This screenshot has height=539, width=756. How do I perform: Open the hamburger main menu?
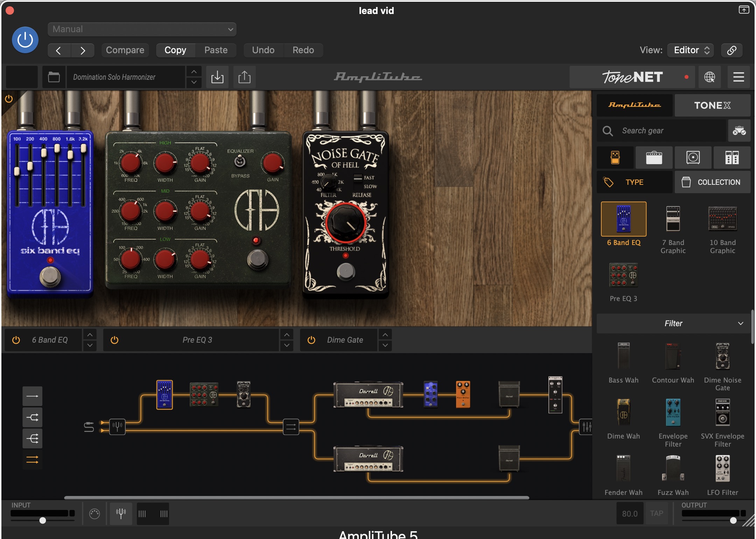(x=738, y=77)
